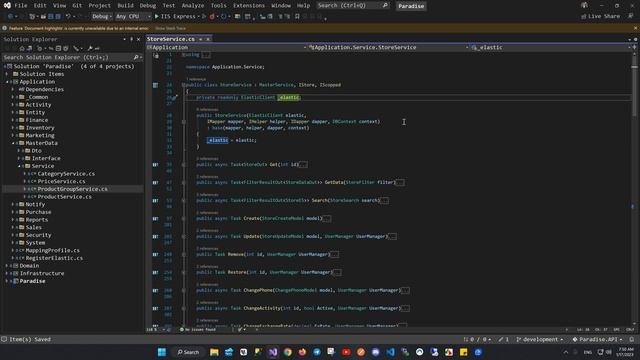Click the Save All toolbar icon

pyautogui.click(x=58, y=16)
